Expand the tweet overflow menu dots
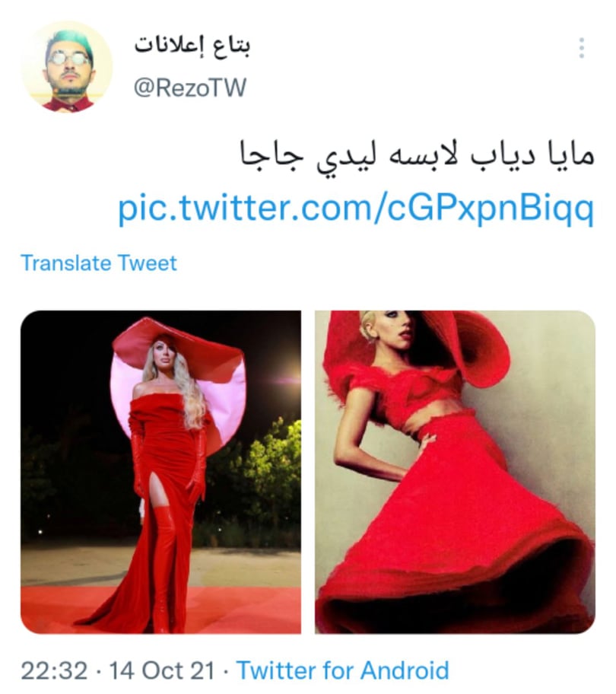Image resolution: width=616 pixels, height=694 pixels. point(582,48)
